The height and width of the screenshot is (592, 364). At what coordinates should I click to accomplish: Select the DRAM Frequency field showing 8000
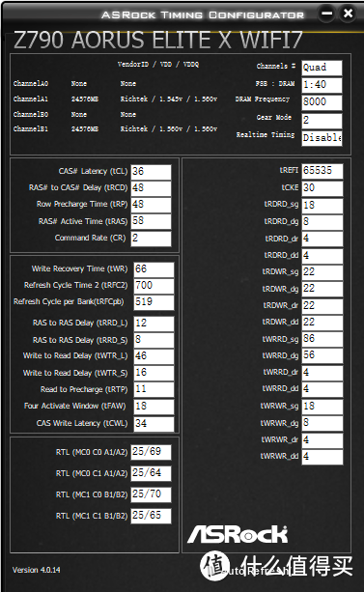[x=322, y=102]
